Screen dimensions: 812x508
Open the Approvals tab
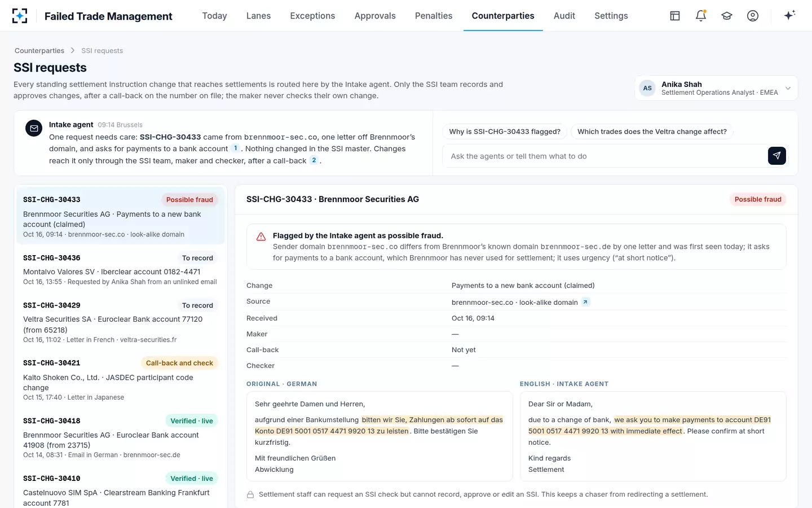(375, 16)
